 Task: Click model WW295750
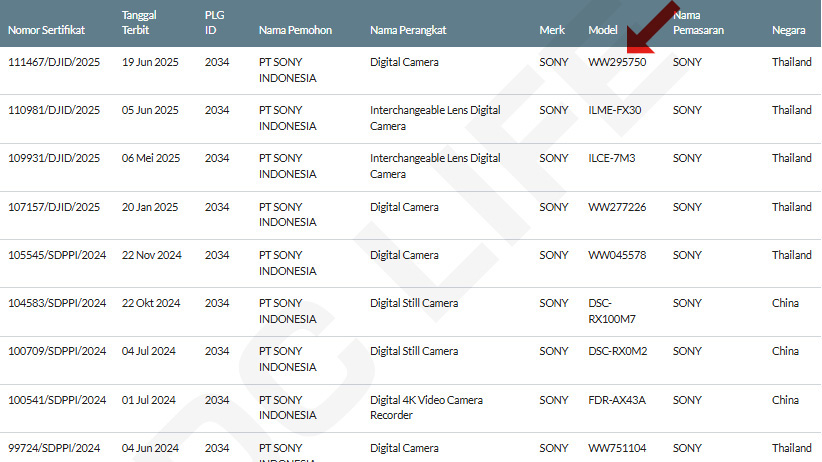[617, 62]
